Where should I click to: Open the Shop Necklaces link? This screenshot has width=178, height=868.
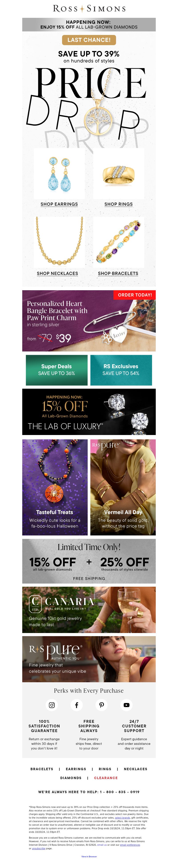(x=58, y=273)
